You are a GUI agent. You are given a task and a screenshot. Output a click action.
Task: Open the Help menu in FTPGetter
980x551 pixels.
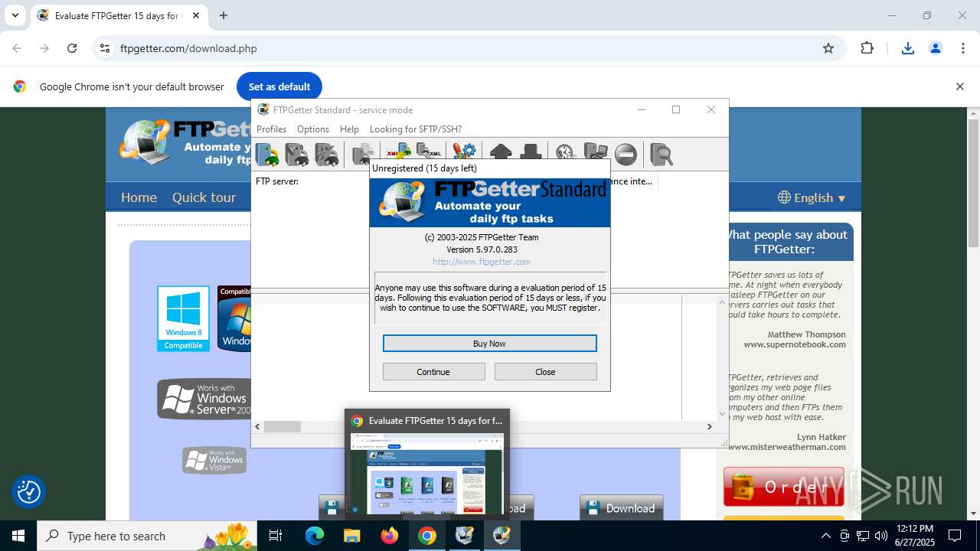[349, 129]
